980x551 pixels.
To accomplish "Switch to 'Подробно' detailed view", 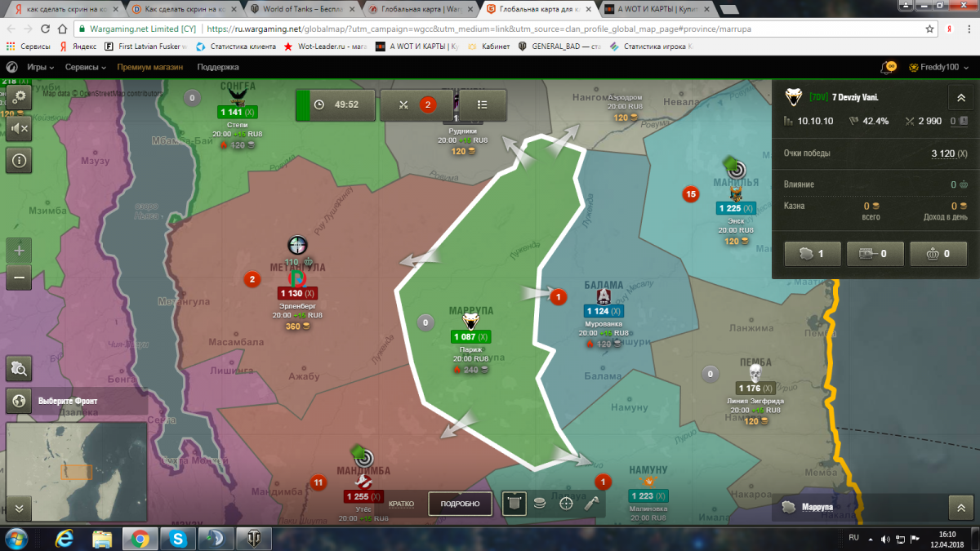I will coord(460,504).
